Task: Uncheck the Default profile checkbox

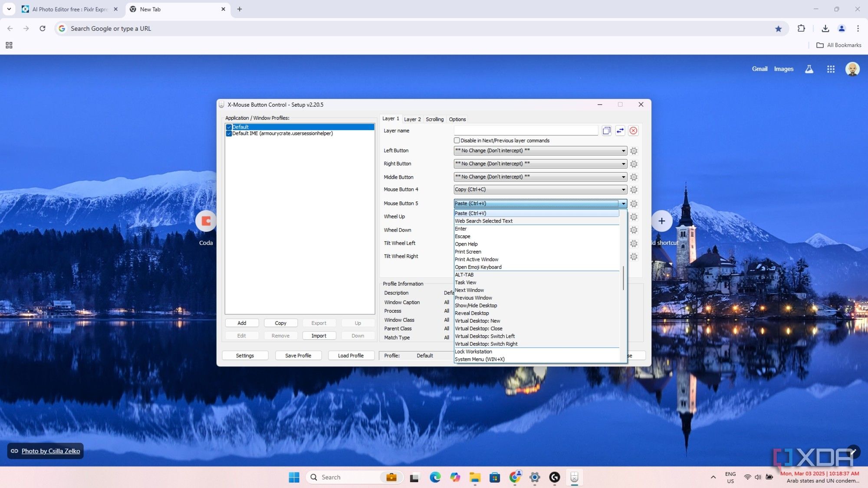Action: (229, 127)
